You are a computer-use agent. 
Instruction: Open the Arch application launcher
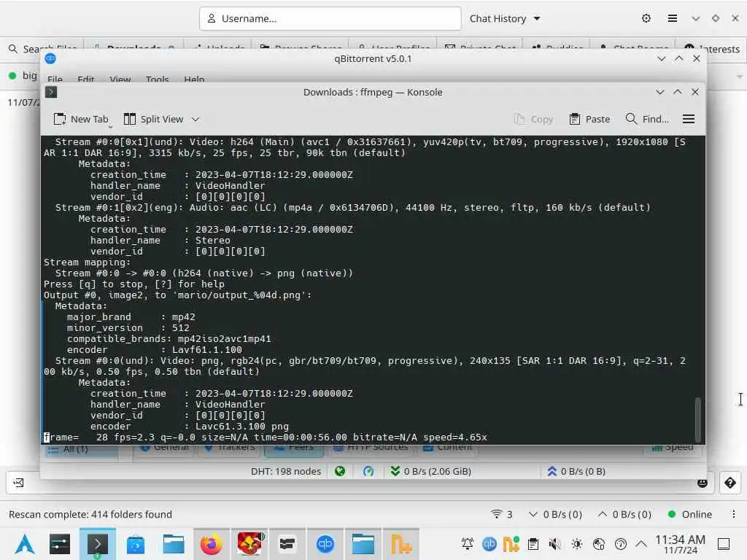pyautogui.click(x=24, y=544)
